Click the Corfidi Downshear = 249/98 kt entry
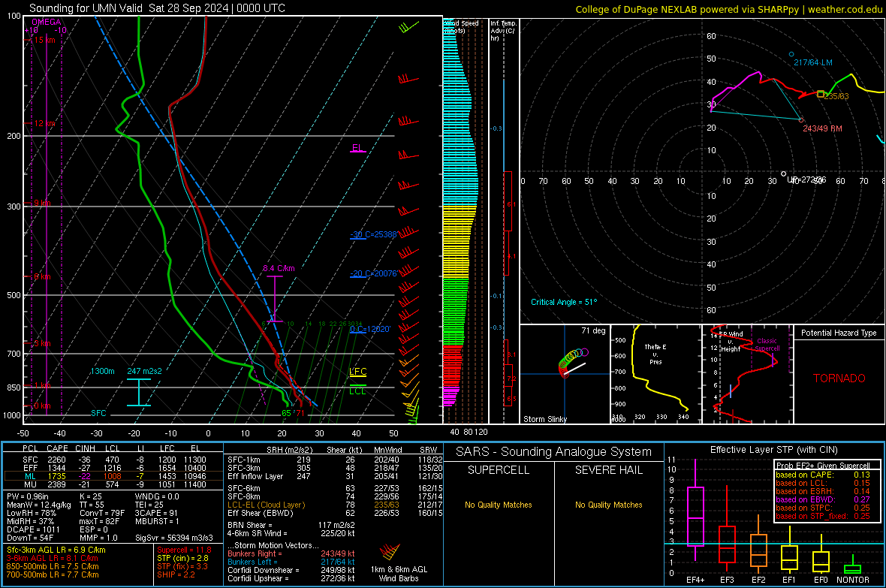The width and height of the screenshot is (886, 588). click(291, 570)
